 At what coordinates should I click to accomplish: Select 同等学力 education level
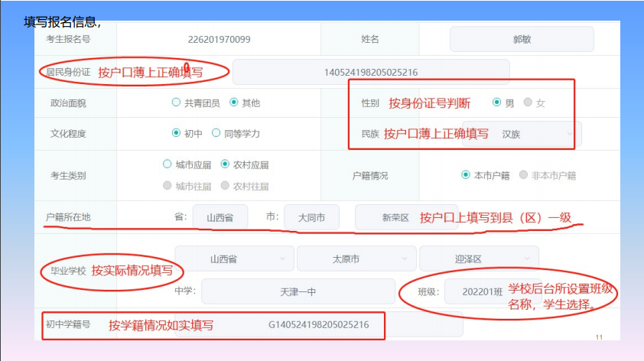point(216,133)
